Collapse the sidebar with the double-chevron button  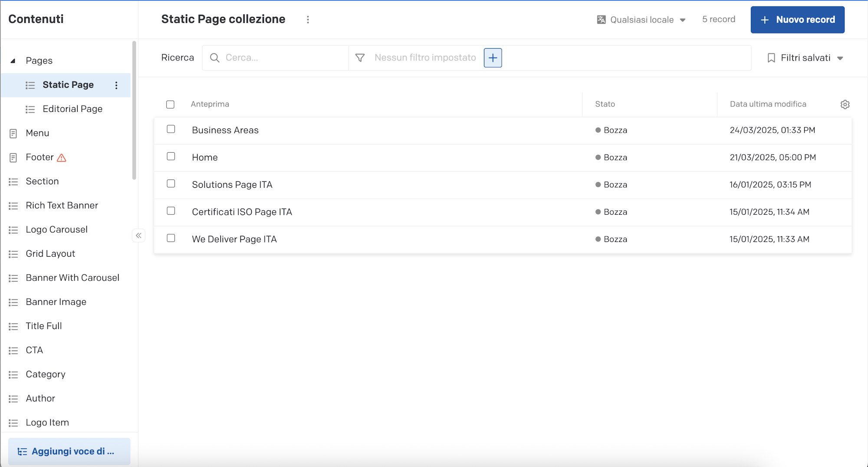[x=138, y=235]
